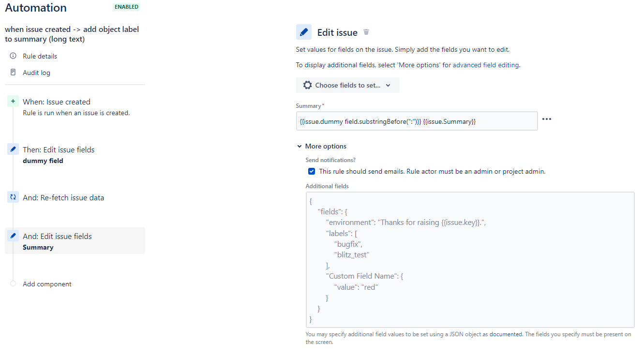Screen dimensions: 644x357
Task: Open Rule details in the sidebar
Action: pyautogui.click(x=40, y=56)
